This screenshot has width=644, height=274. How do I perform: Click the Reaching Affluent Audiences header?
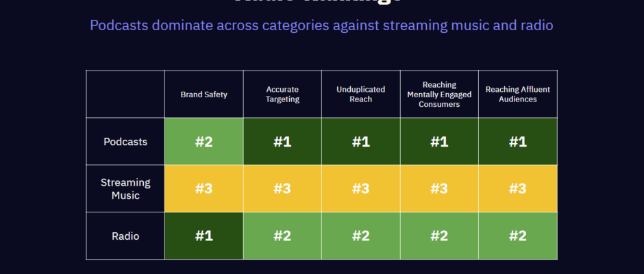point(518,95)
